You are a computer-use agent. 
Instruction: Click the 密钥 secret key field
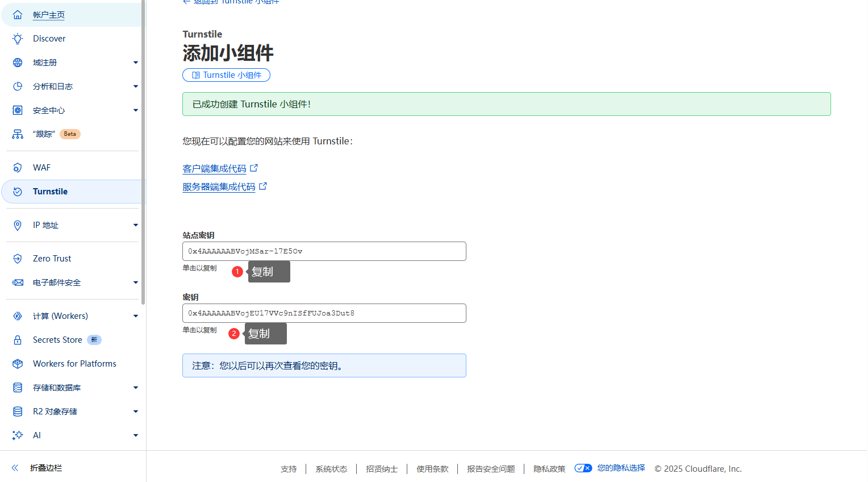coord(324,313)
